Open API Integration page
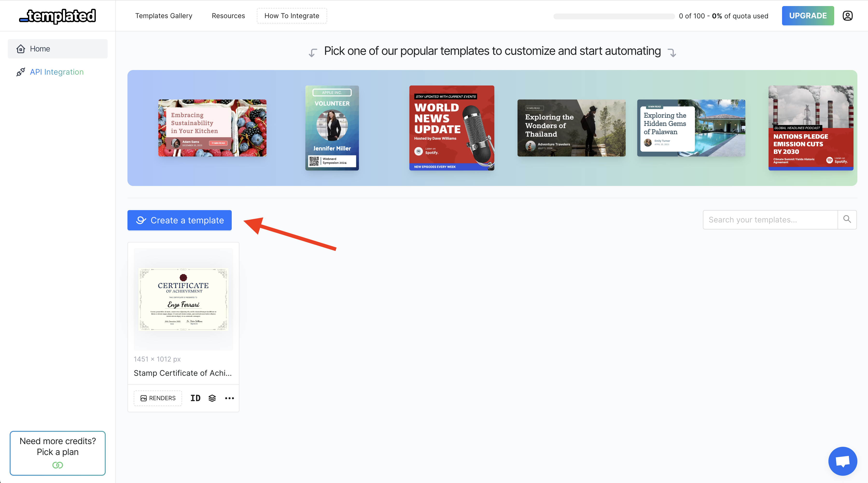This screenshot has width=868, height=483. point(57,72)
